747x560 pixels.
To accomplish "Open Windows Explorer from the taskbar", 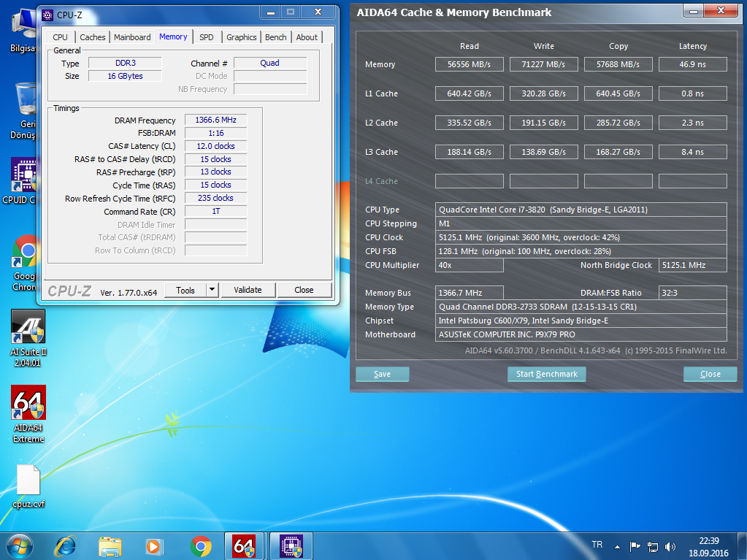I will [x=110, y=546].
